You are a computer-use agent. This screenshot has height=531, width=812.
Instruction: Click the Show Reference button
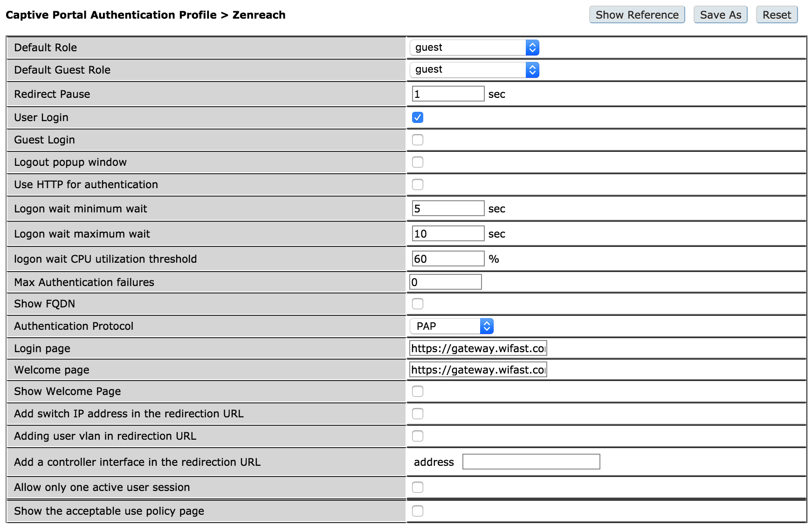pyautogui.click(x=637, y=14)
